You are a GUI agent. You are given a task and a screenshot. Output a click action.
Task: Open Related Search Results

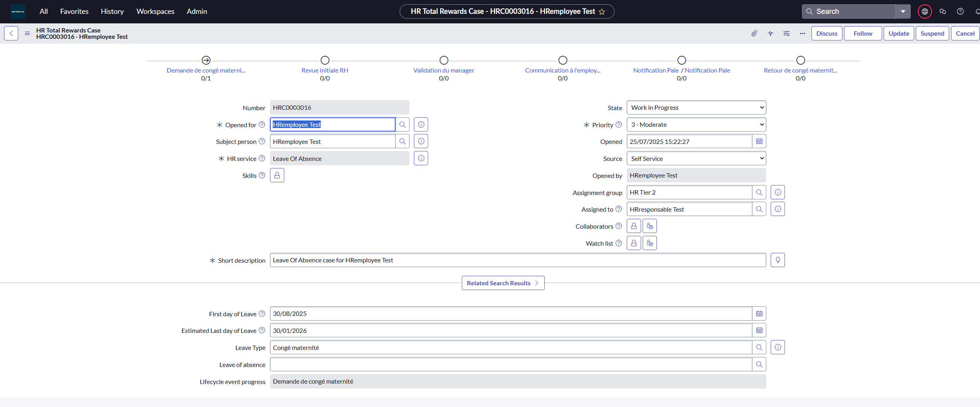tap(503, 283)
